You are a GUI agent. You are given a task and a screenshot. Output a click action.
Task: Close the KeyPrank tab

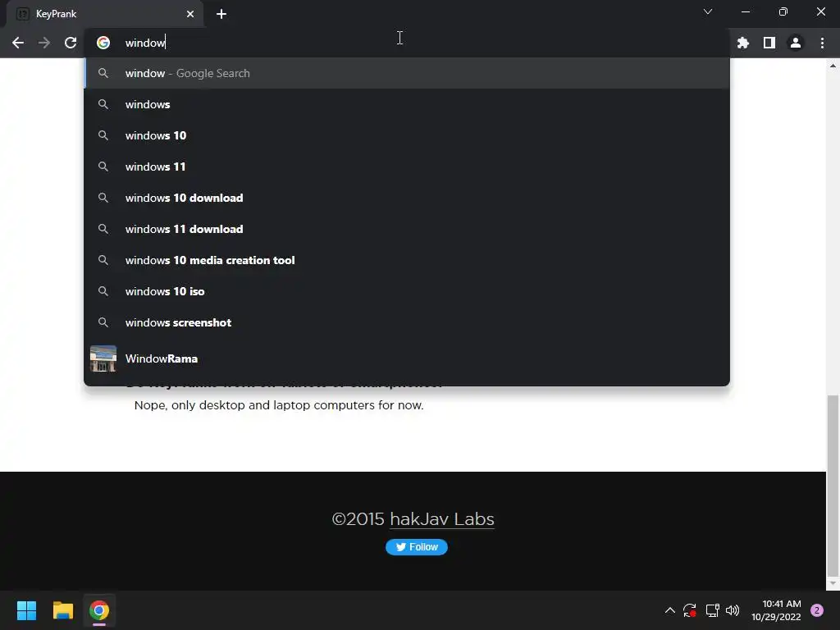coord(190,14)
